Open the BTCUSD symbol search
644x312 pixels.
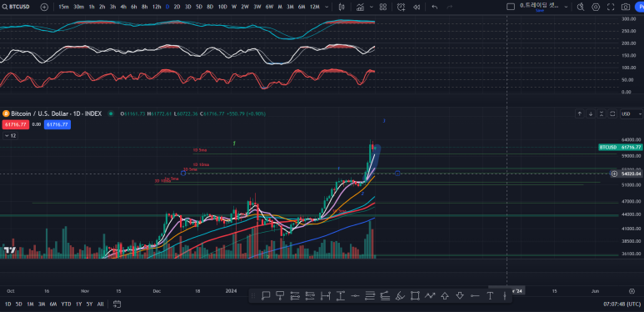click(17, 7)
